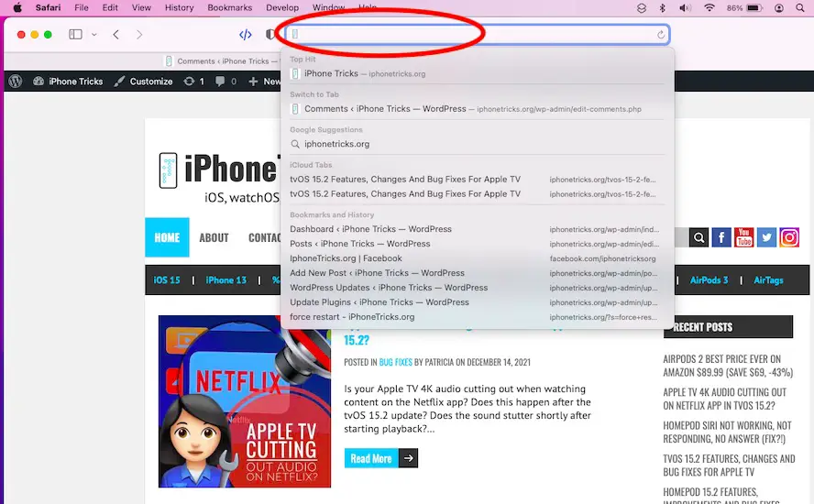Screen dimensions: 814x504
Task: Click the Bluetooth icon in menu bar
Action: tap(663, 7)
